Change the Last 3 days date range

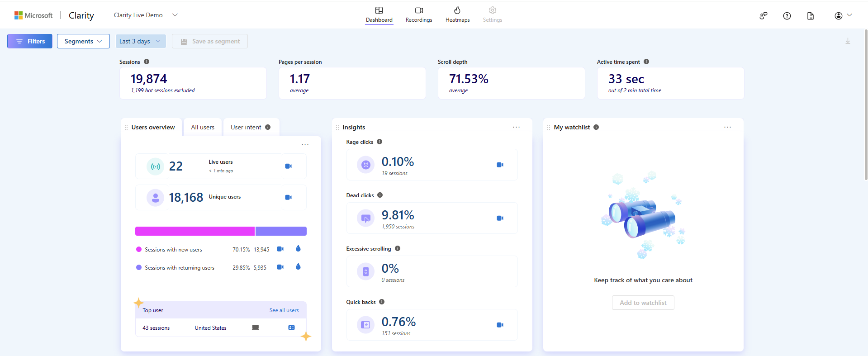point(140,41)
